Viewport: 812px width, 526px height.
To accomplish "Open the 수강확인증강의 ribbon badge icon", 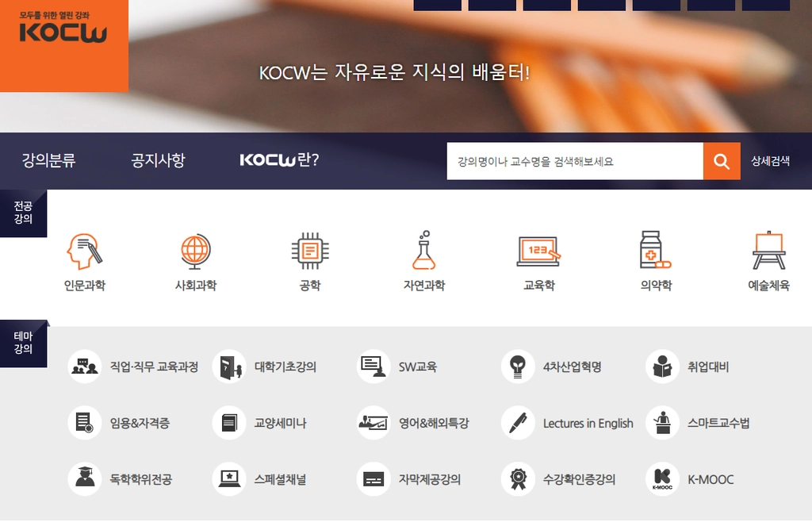I will [x=518, y=479].
